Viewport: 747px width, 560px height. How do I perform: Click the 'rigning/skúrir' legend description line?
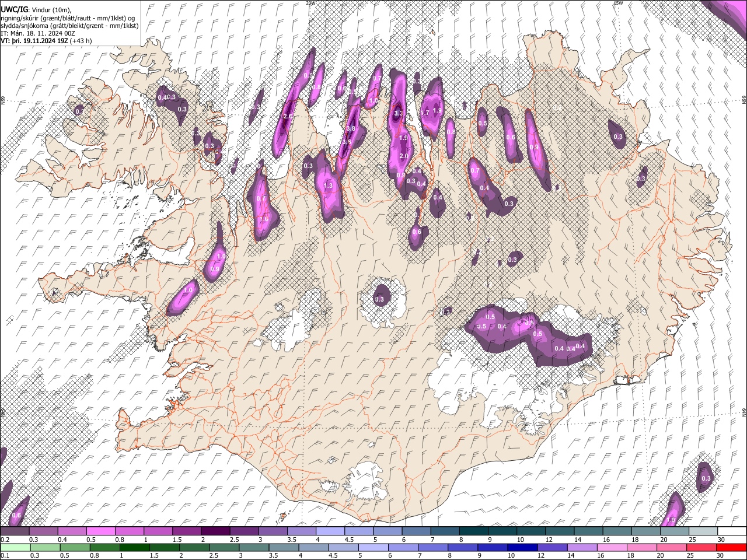[x=67, y=19]
